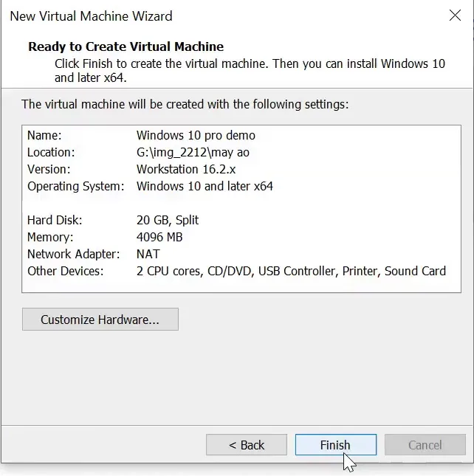Go back with the Back button
This screenshot has width=474, height=476.
point(246,445)
